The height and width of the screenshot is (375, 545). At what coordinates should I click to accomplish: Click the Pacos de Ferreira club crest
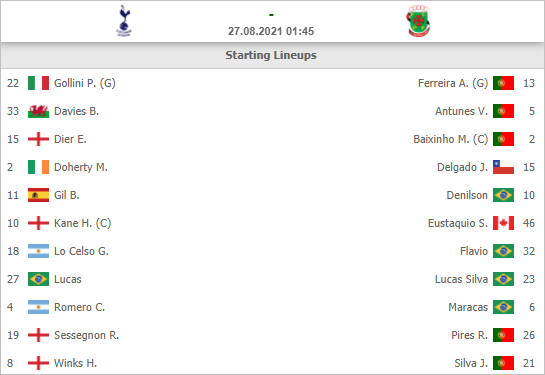click(x=418, y=21)
